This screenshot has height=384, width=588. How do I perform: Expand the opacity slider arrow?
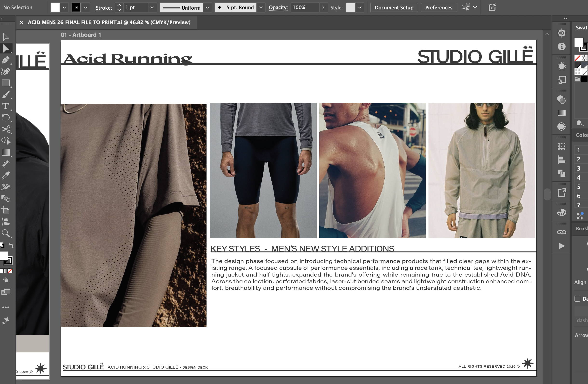coord(323,7)
